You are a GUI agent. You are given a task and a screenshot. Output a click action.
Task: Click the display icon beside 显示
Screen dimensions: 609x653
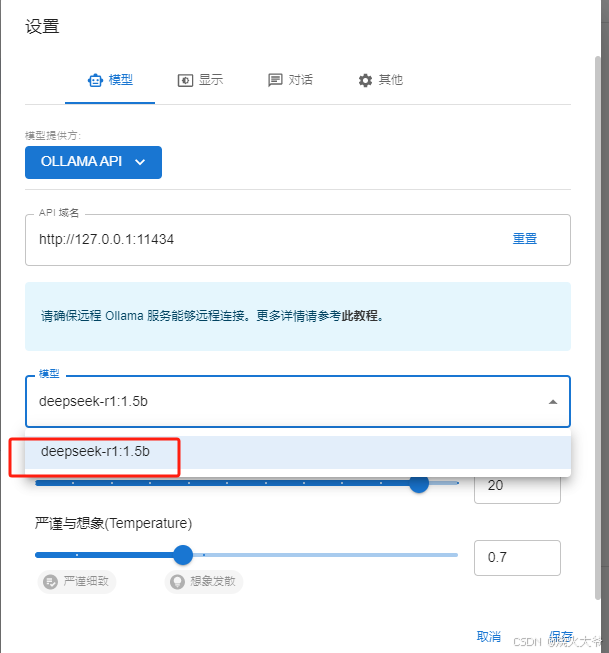[x=185, y=80]
